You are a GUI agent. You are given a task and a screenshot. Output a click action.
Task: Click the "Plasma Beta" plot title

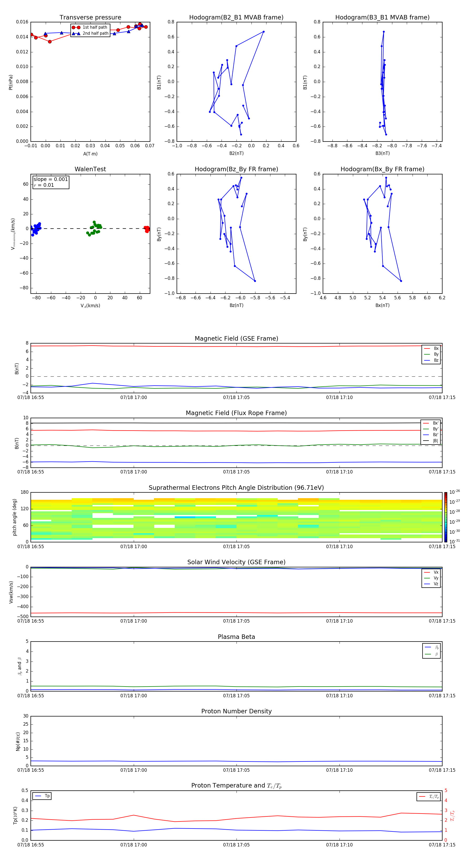pos(236,637)
